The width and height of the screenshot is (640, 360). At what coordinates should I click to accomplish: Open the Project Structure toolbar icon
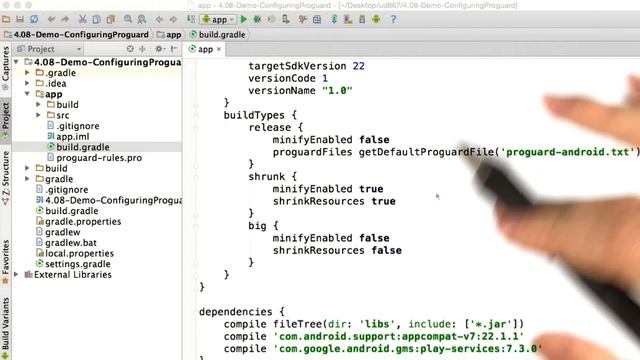(317, 19)
